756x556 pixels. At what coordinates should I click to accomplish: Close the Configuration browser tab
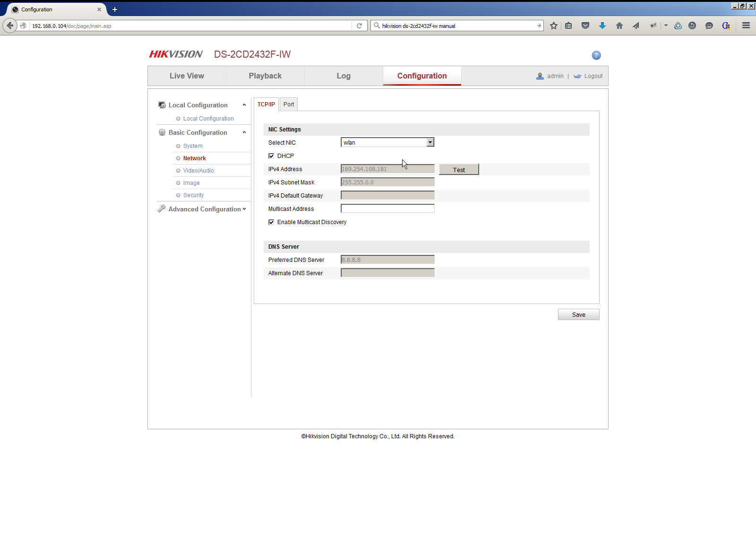[99, 9]
